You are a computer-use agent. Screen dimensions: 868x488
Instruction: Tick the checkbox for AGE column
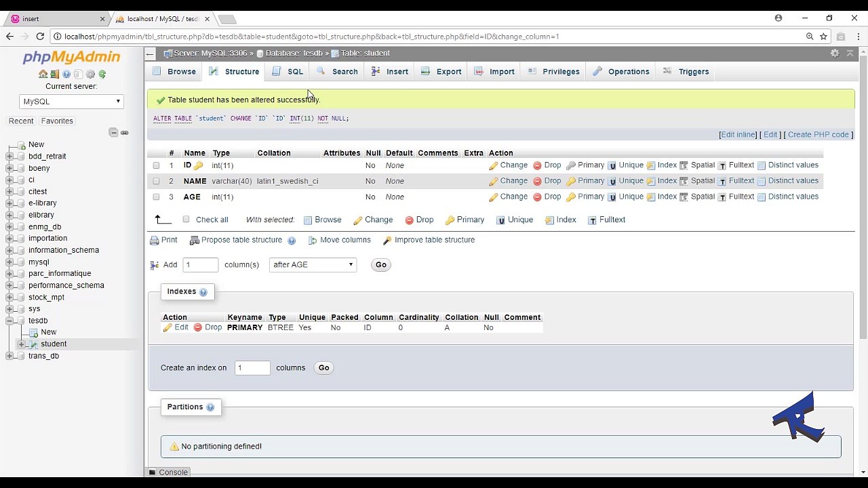point(156,197)
